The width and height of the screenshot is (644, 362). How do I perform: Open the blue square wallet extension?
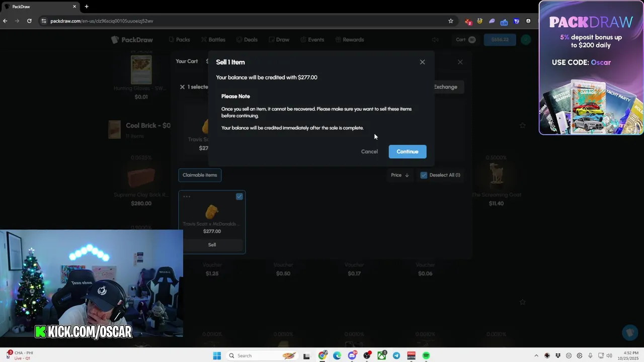[516, 21]
